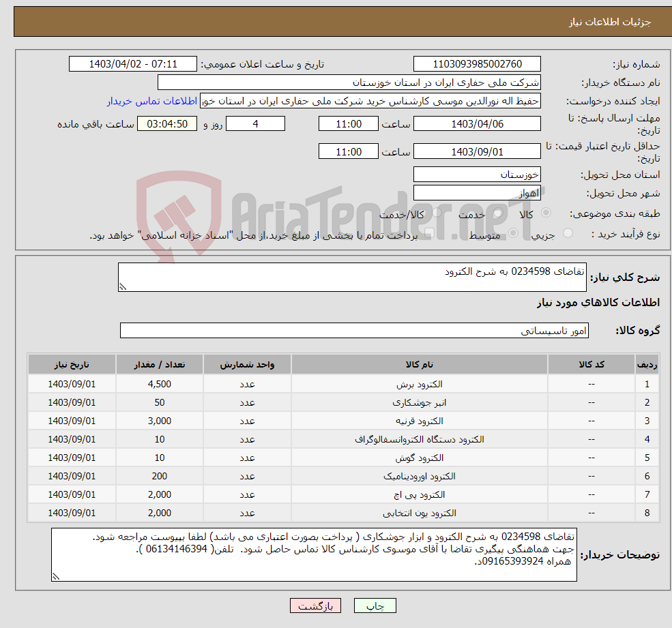Image resolution: width=672 pixels, height=628 pixels.
Task: Select the الکترود اورودینامیک row name
Action: tap(419, 477)
